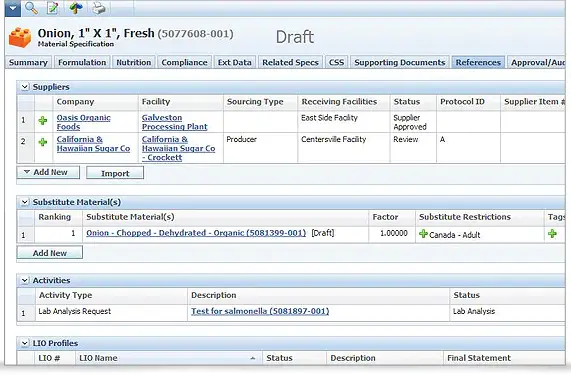
Task: Open Onion - Chopped - Dehydrated - Organic link
Action: [x=196, y=233]
